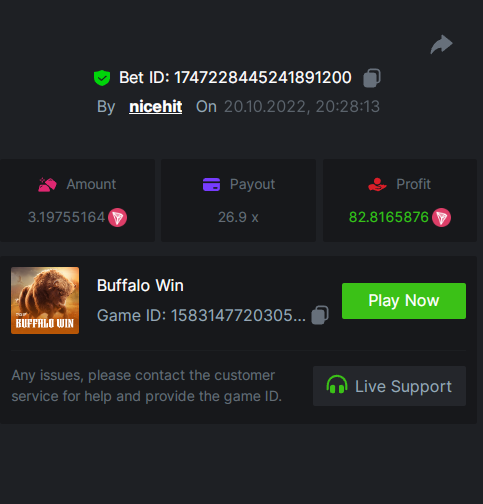Click the Buffalo Win game title
The height and width of the screenshot is (504, 483).
[140, 285]
